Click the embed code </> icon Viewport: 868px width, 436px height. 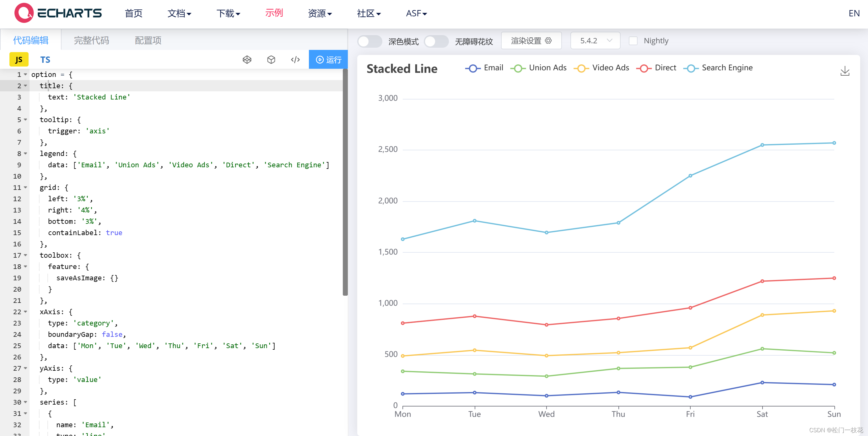click(295, 59)
